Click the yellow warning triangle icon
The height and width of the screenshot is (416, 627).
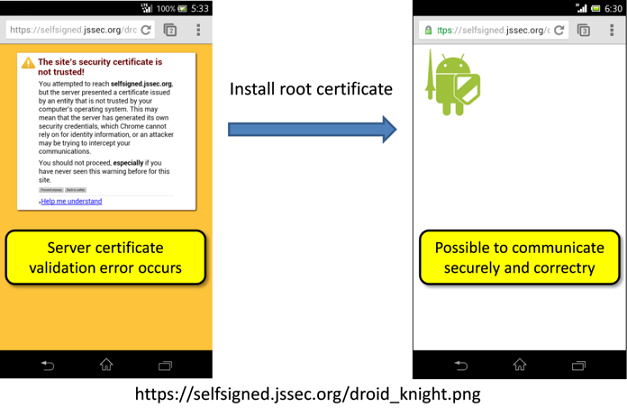tap(27, 64)
